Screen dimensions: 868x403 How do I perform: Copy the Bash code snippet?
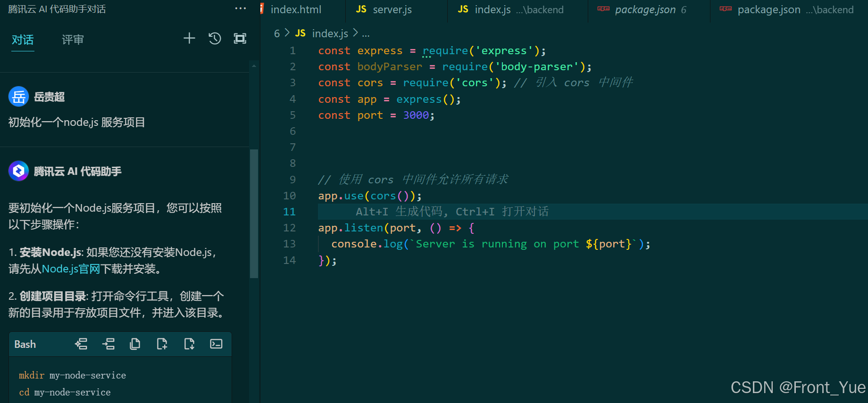point(135,344)
